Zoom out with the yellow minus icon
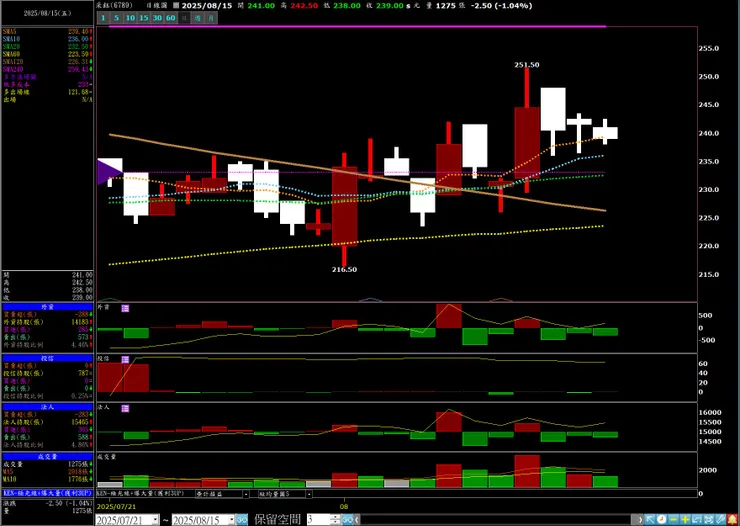The height and width of the screenshot is (526, 740). pos(673,519)
